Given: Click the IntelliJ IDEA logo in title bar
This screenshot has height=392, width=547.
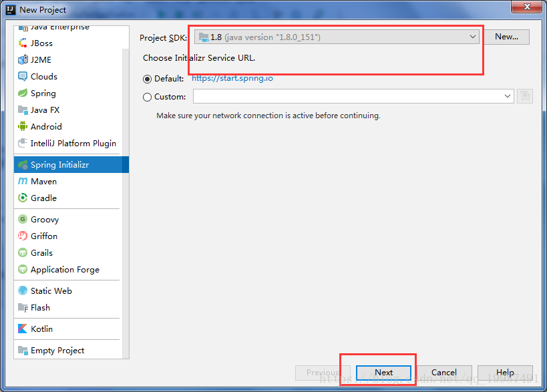Looking at the screenshot, I should pos(11,10).
